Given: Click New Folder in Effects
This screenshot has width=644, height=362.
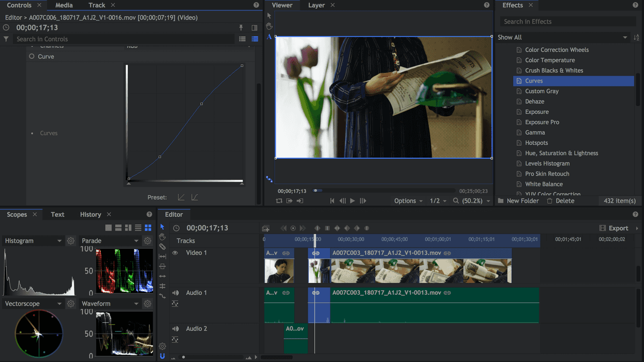Looking at the screenshot, I should pos(518,201).
